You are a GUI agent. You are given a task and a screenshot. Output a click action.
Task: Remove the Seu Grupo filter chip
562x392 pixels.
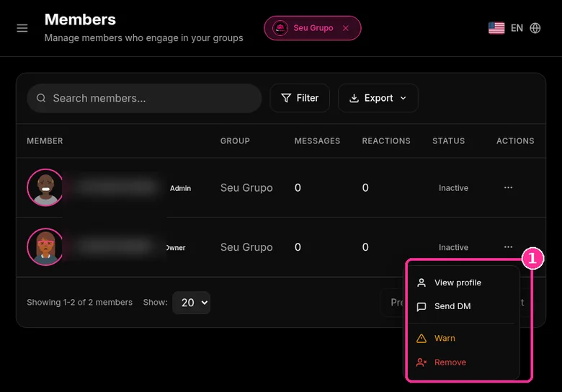(346, 28)
